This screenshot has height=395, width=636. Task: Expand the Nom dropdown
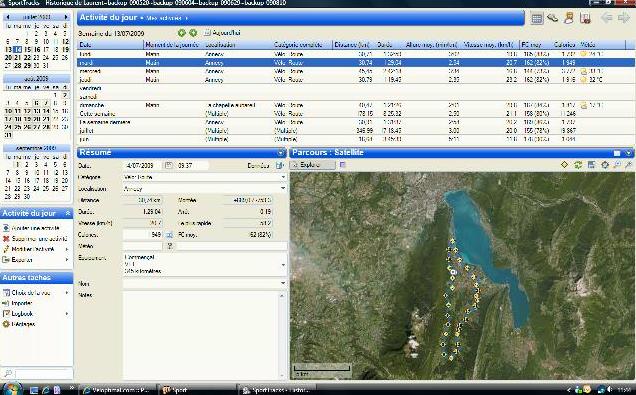point(283,283)
